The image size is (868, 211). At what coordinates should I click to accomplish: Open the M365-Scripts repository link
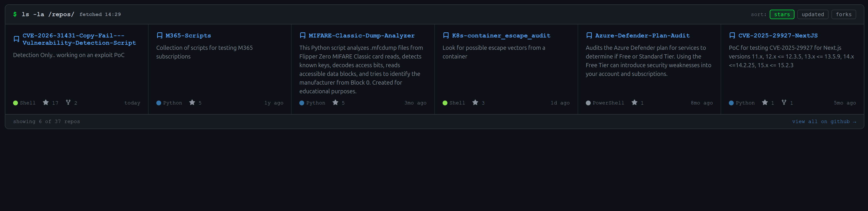(188, 36)
